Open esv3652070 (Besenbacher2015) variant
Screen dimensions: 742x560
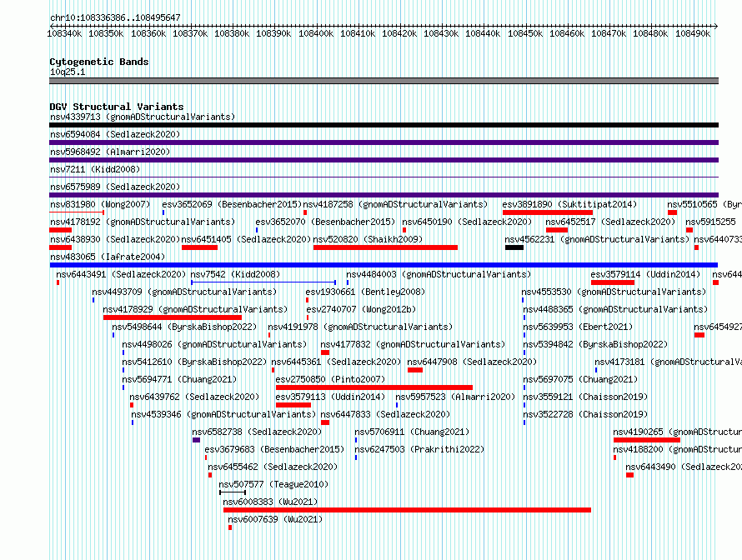point(325,222)
